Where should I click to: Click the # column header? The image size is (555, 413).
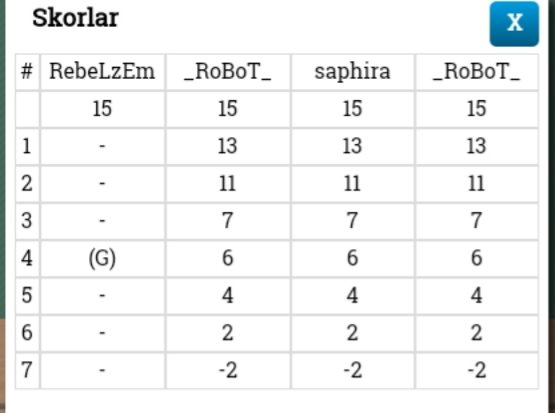27,72
